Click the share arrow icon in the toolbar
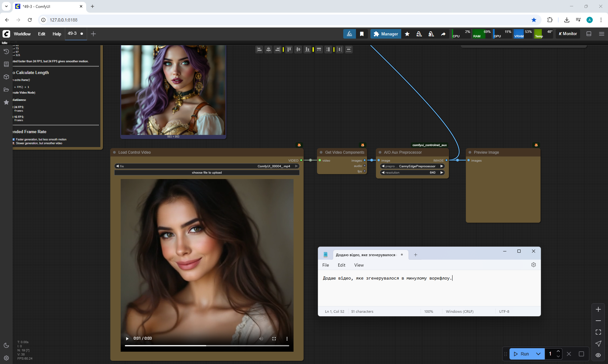The height and width of the screenshot is (364, 608). coord(443,34)
